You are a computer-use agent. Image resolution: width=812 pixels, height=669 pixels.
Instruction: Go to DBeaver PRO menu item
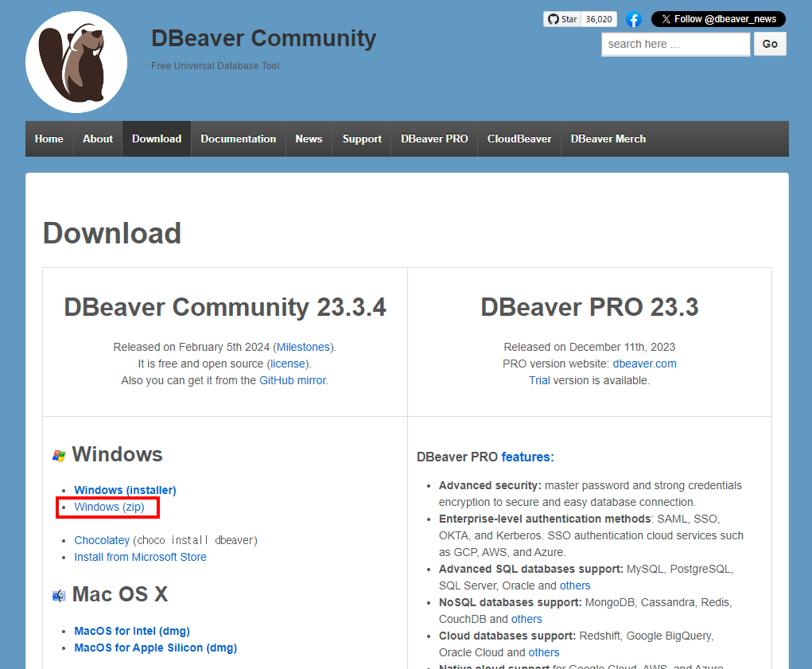tap(434, 138)
